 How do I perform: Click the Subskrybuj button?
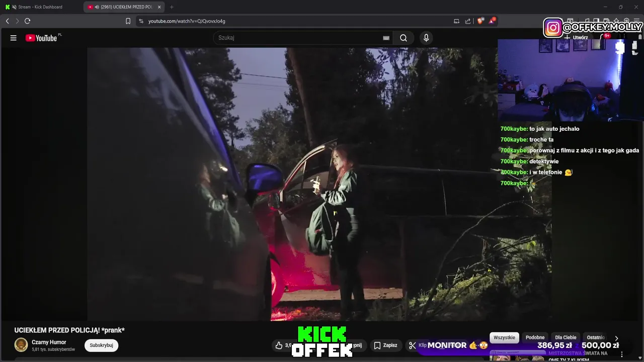101,345
